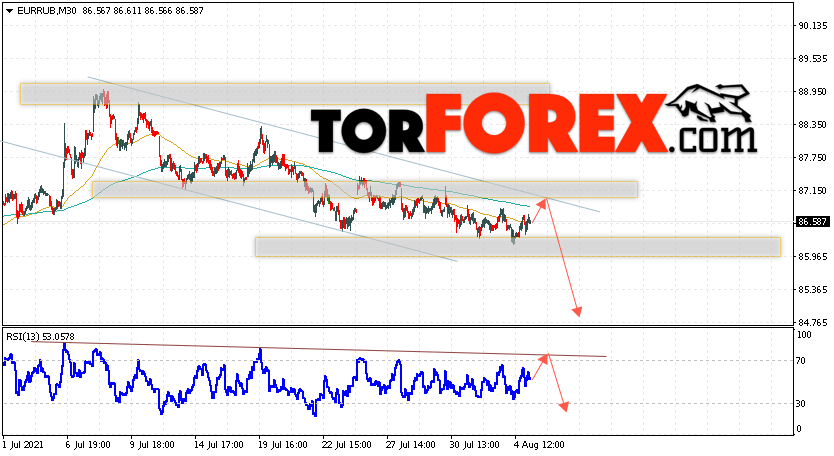Click the triangle arrow beside EURRUB,M30
The height and width of the screenshot is (456, 834).
pos(10,11)
